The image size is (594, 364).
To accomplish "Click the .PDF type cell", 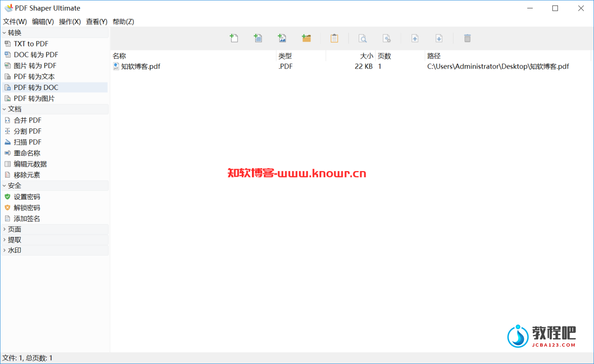I will click(285, 66).
